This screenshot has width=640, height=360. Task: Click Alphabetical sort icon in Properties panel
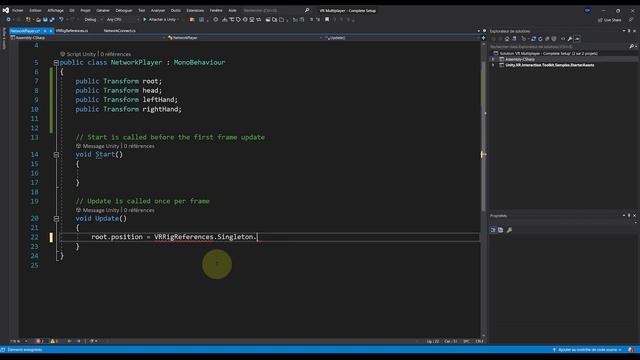pyautogui.click(x=500, y=230)
